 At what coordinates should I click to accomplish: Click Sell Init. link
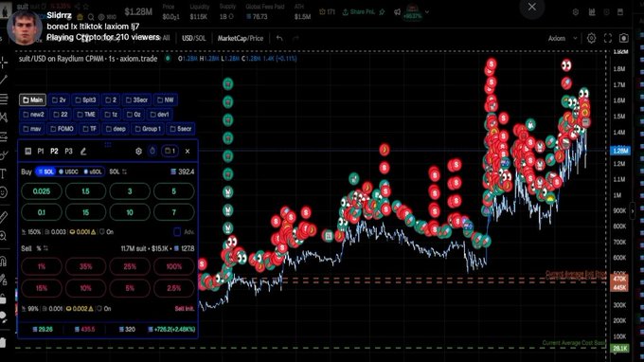click(185, 309)
